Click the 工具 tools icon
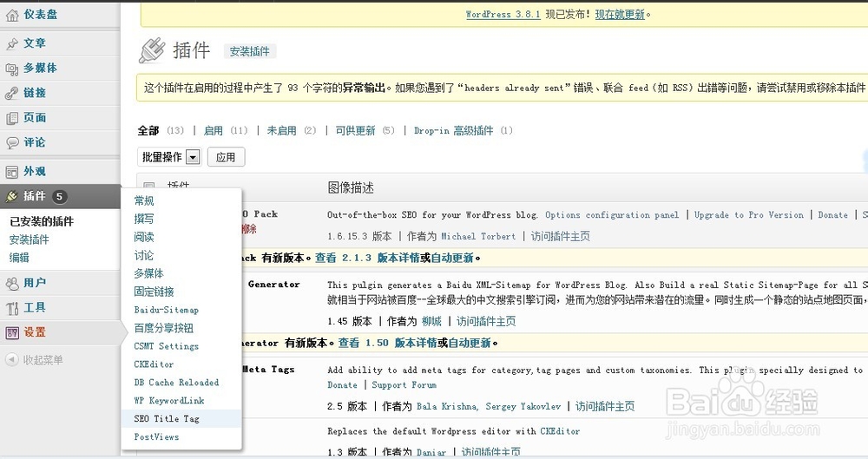This screenshot has width=868, height=459. pos(11,308)
